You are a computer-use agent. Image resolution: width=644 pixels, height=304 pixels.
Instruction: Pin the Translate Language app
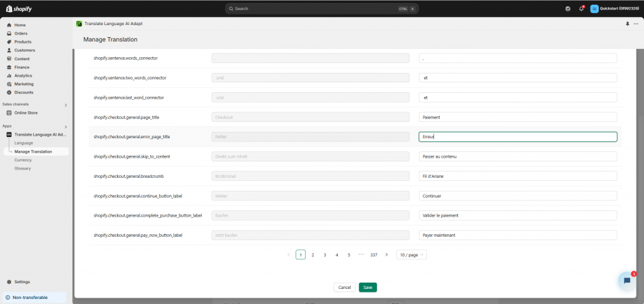click(x=627, y=23)
